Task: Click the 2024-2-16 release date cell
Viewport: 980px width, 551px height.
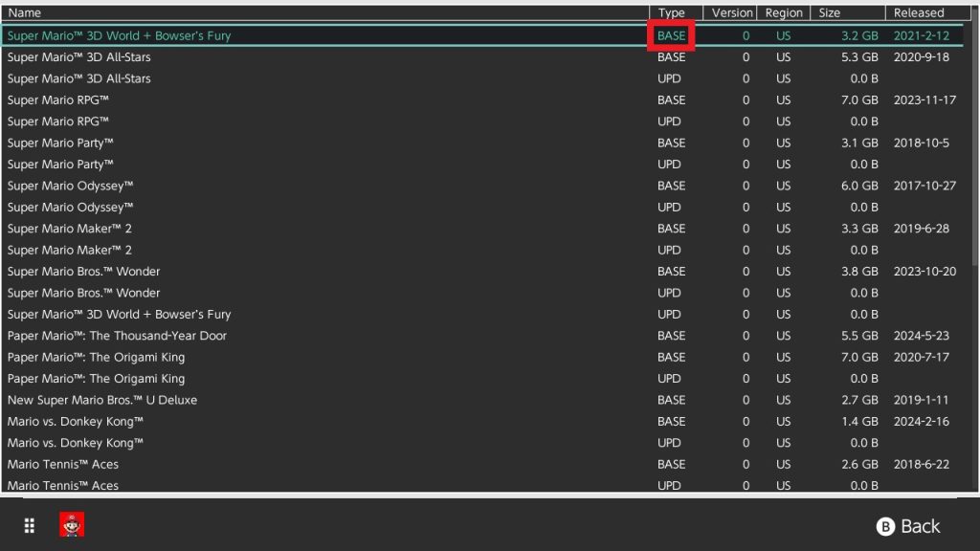Action: point(922,422)
